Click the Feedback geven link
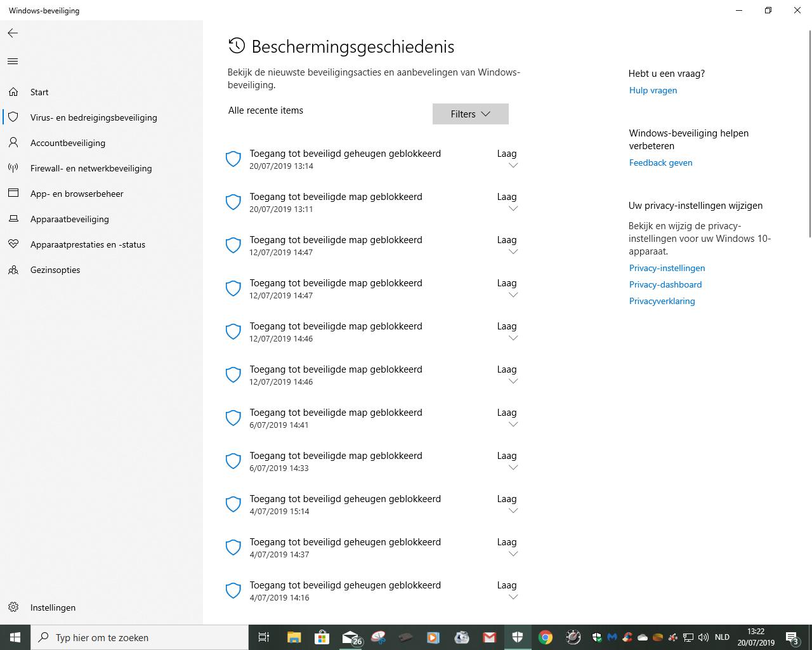 coord(660,162)
